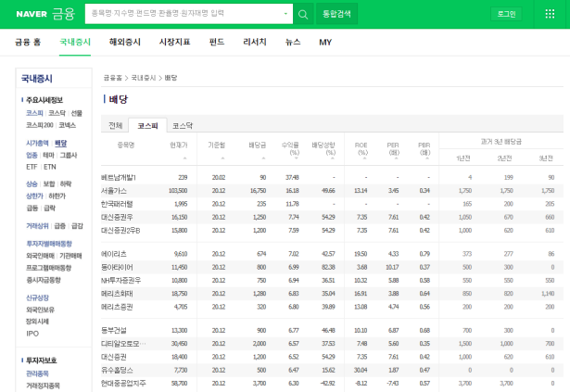This screenshot has width=570, height=392.
Task: Open sidebar 증시자금동향 link
Action: click(x=44, y=280)
